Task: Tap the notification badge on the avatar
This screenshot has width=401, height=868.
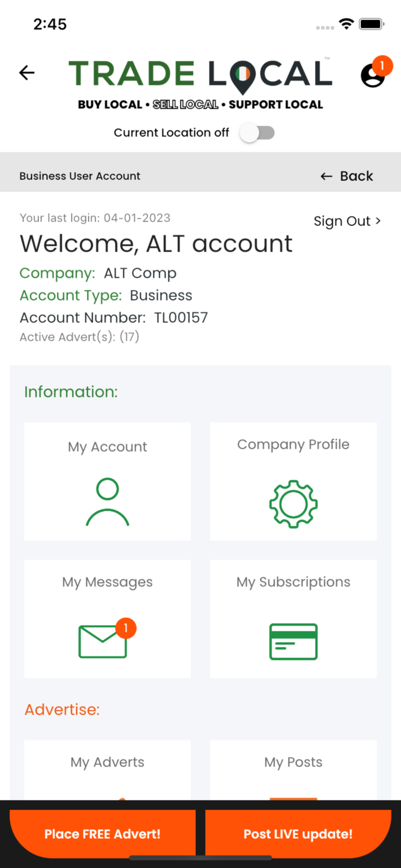Action: [382, 65]
